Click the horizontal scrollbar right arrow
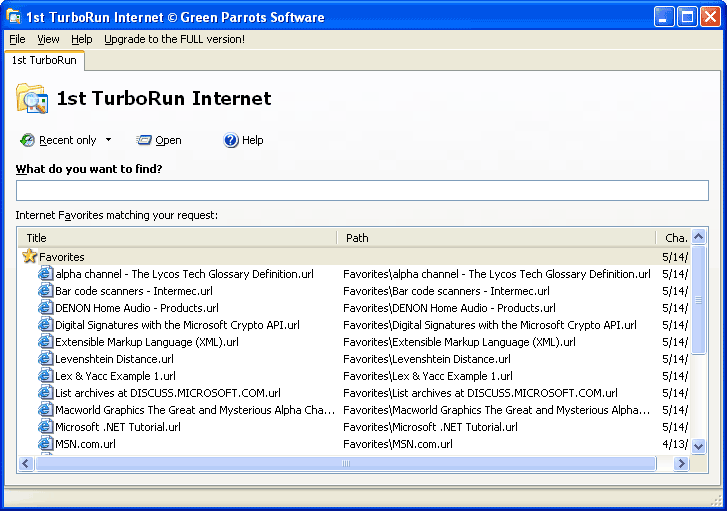727x511 pixels. tap(682, 464)
